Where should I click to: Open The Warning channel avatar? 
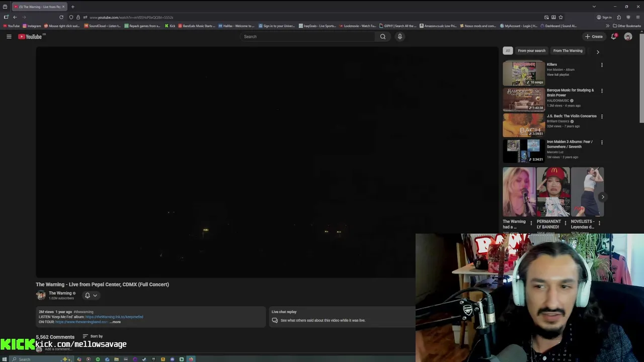click(x=41, y=296)
